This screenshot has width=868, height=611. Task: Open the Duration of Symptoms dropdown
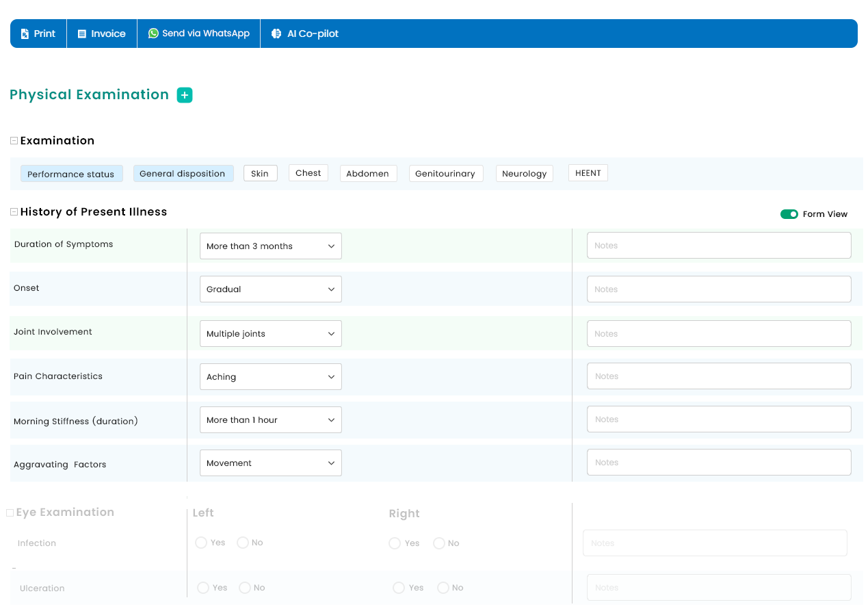(x=270, y=246)
